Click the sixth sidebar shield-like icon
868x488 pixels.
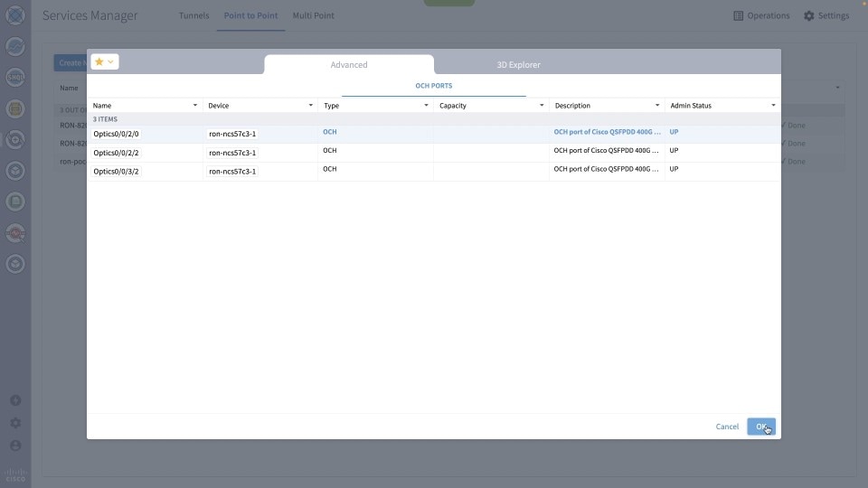15,171
